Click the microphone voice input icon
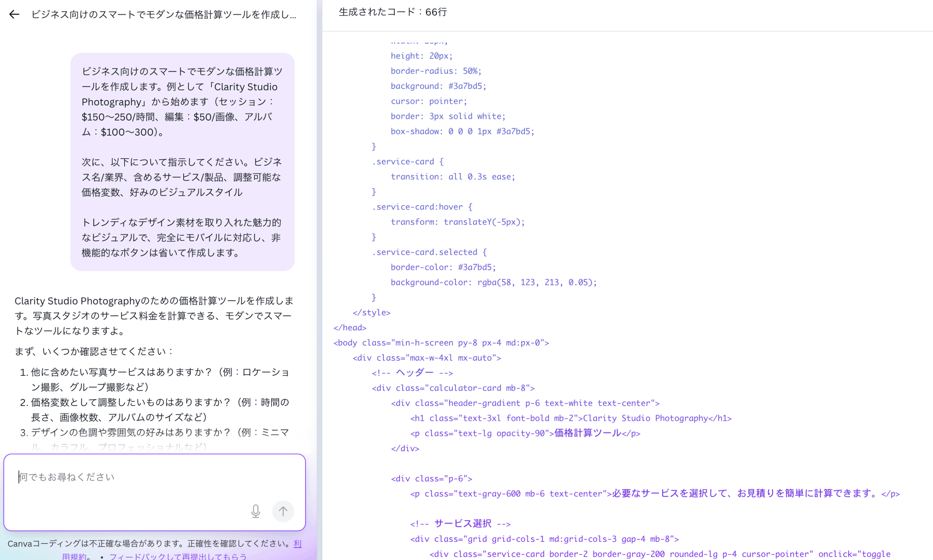933x560 pixels. [255, 511]
